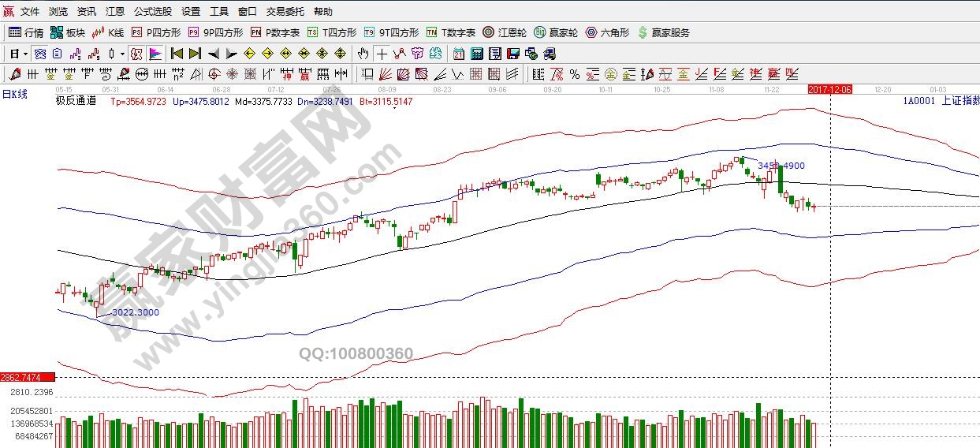
Task: Click the percent symbol drawing tool
Action: [x=574, y=74]
